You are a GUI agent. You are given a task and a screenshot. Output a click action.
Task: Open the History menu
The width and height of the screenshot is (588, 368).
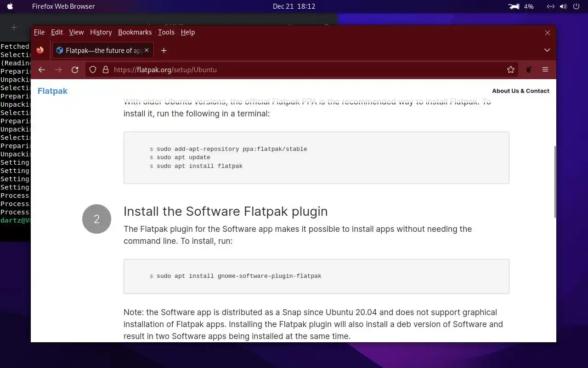click(x=101, y=32)
